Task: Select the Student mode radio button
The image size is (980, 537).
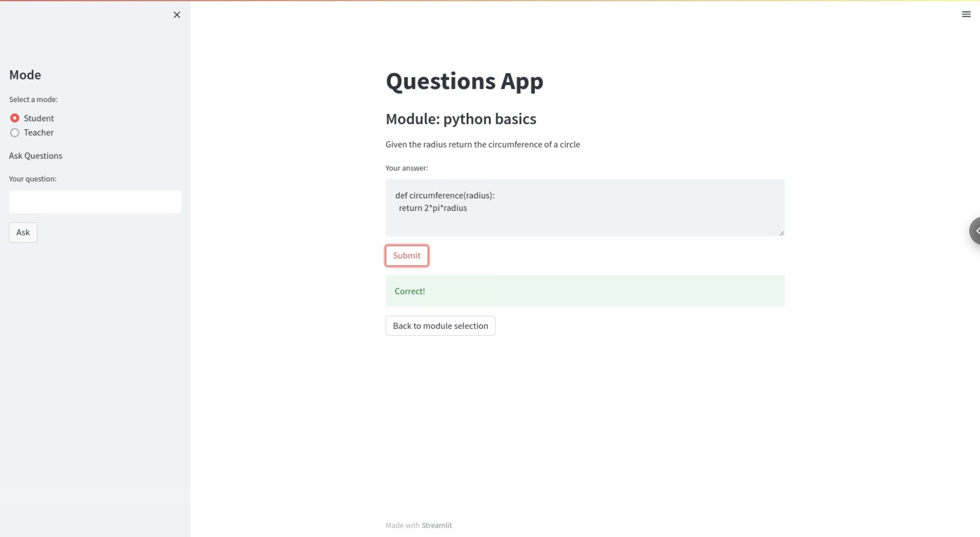Action: 14,118
